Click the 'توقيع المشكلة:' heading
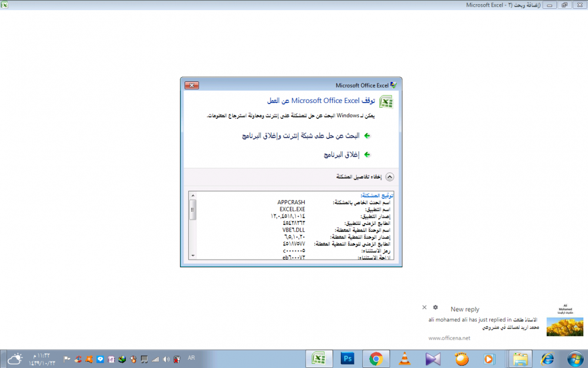Viewport: 588px width, 368px height. 377,195
